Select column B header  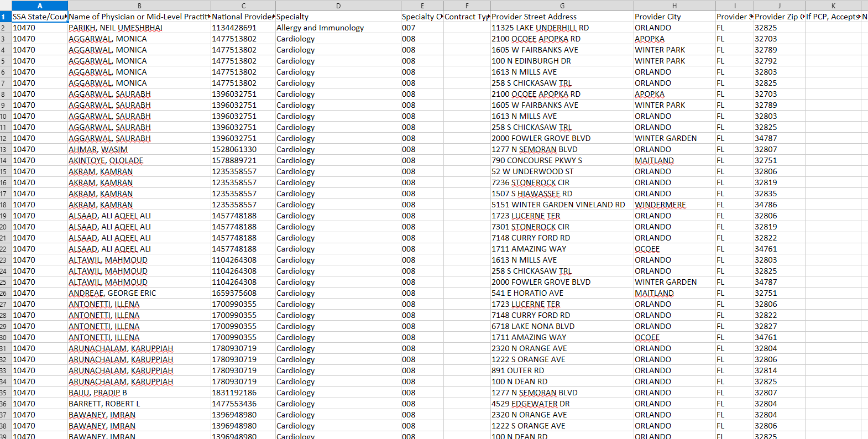click(139, 6)
